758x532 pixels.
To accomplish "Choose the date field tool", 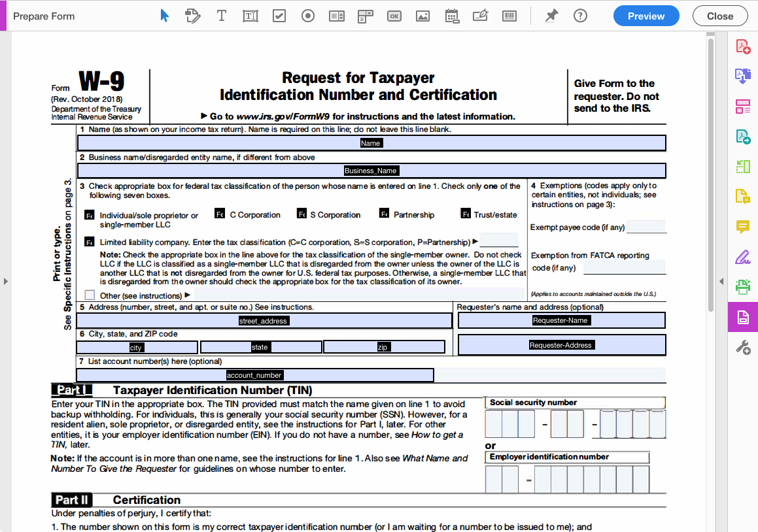I will coord(451,16).
